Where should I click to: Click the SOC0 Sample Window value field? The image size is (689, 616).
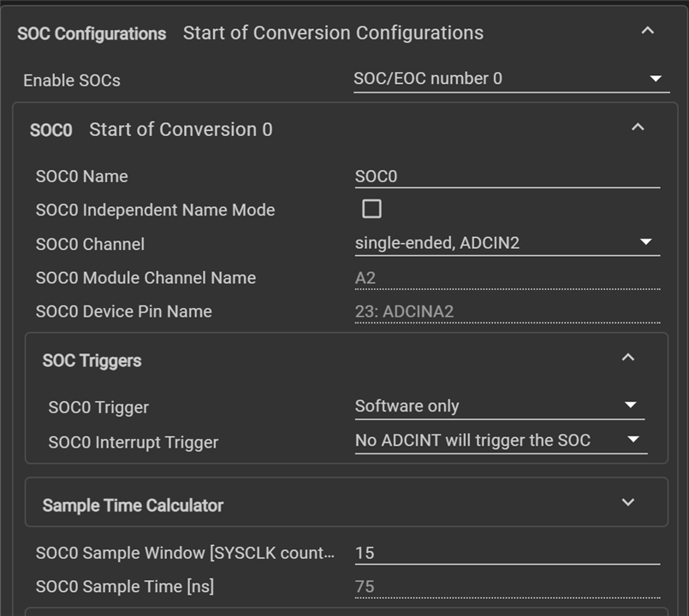(x=508, y=554)
